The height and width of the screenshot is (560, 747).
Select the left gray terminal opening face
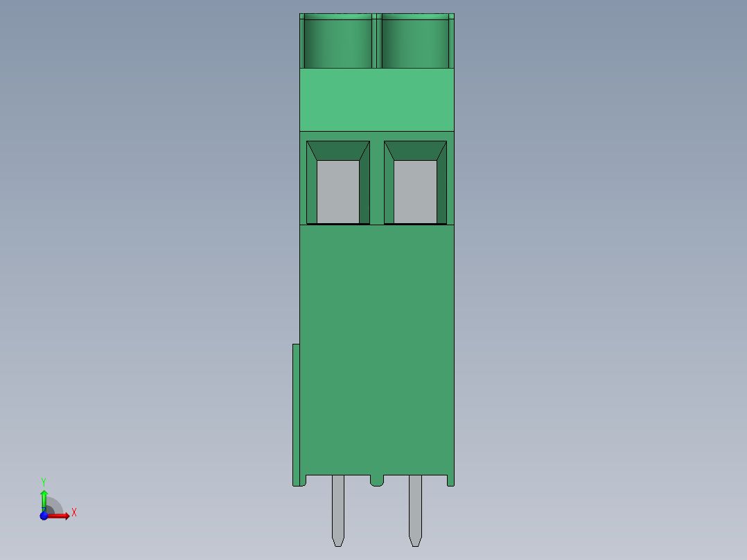click(x=337, y=191)
